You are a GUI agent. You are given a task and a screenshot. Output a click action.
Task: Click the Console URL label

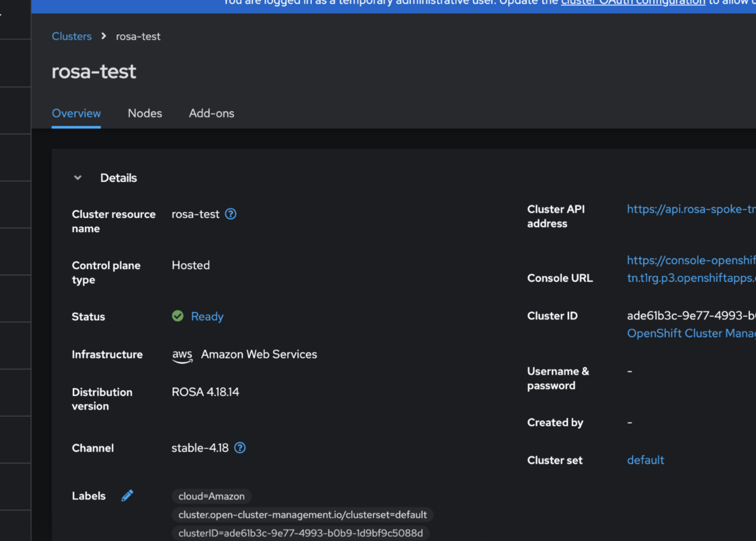560,278
